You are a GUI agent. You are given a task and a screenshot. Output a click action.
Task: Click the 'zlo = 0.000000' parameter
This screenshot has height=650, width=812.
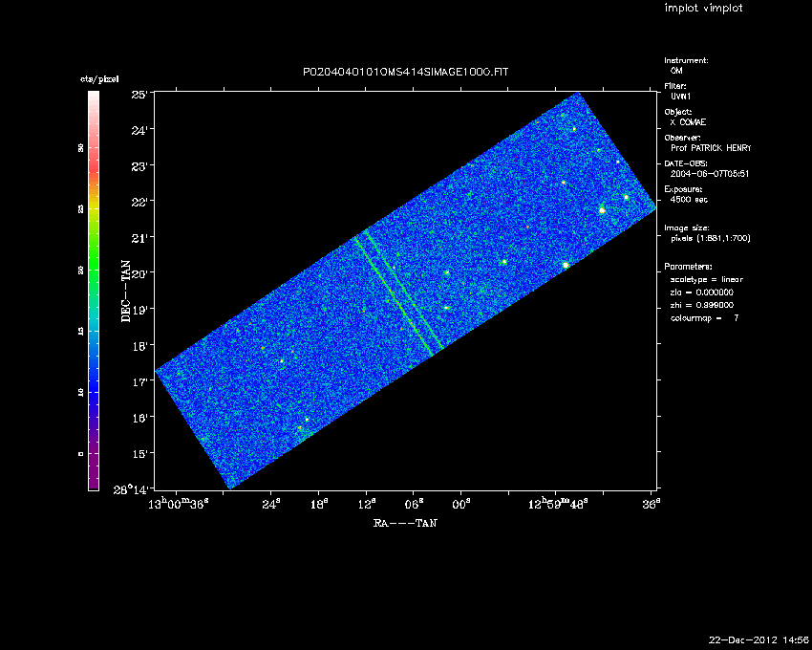tap(702, 292)
